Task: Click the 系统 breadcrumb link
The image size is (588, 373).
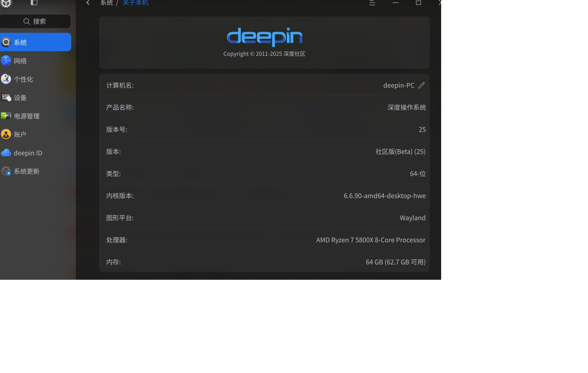Action: [107, 3]
